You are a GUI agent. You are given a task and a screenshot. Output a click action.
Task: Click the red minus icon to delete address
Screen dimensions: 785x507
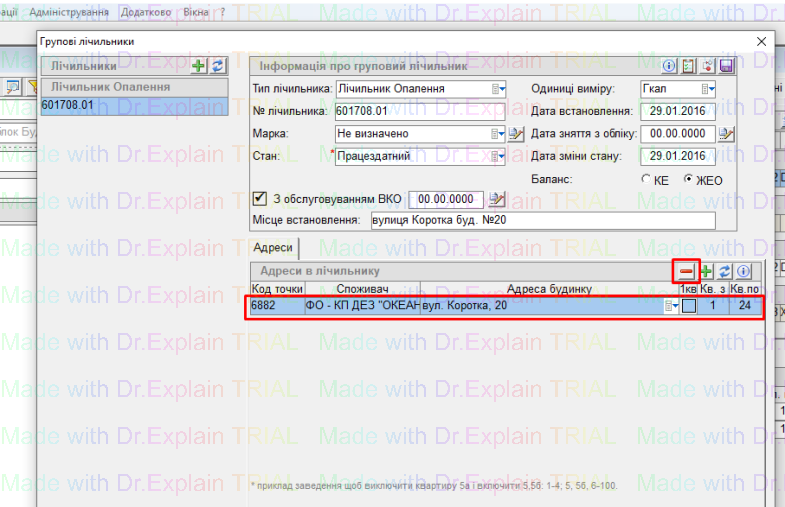687,271
